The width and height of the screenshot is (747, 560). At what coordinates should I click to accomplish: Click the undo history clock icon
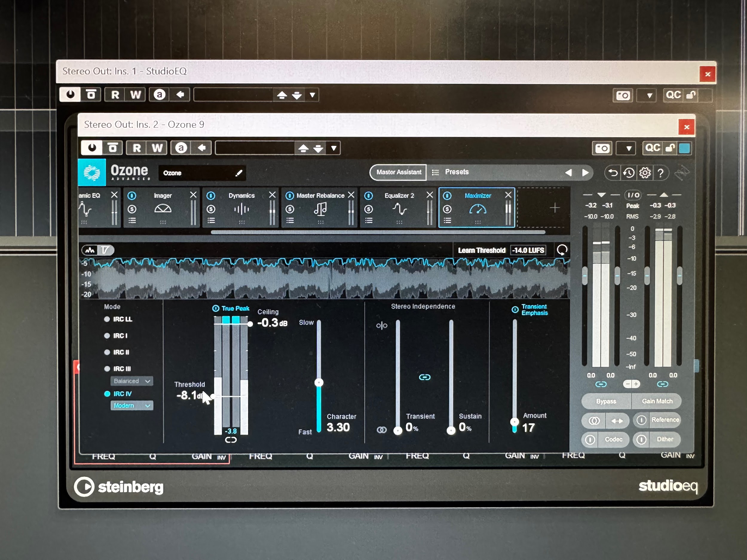tap(628, 173)
